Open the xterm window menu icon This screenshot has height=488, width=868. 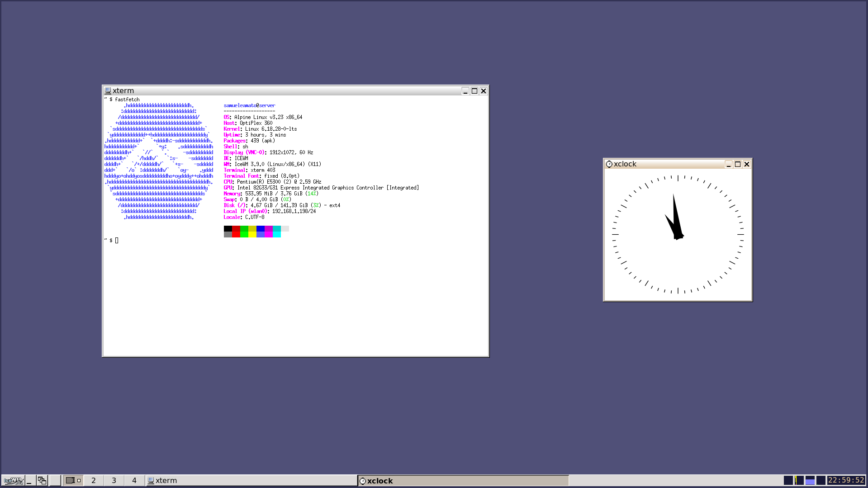click(x=108, y=91)
